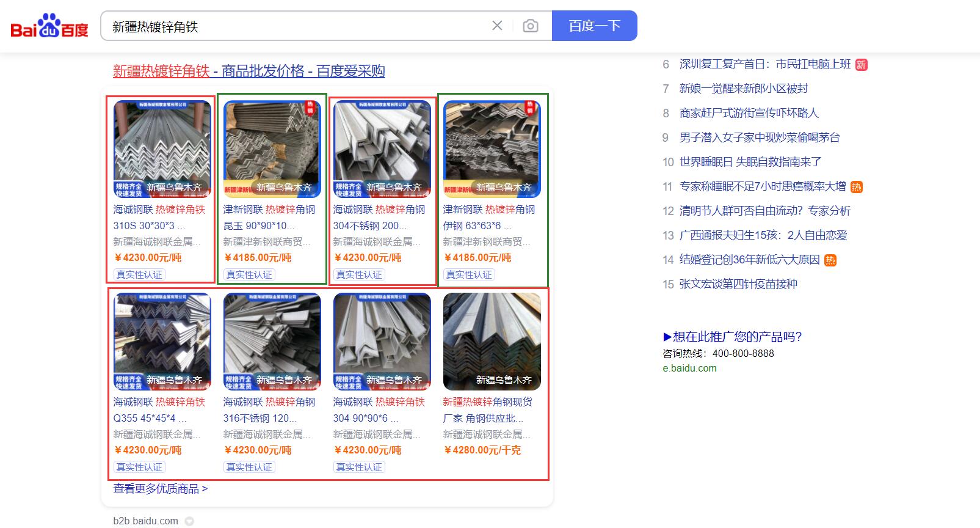Open product link 海诚钢联 热镀锌角铁 Q355 45*45*4
980x528 pixels.
point(159,410)
